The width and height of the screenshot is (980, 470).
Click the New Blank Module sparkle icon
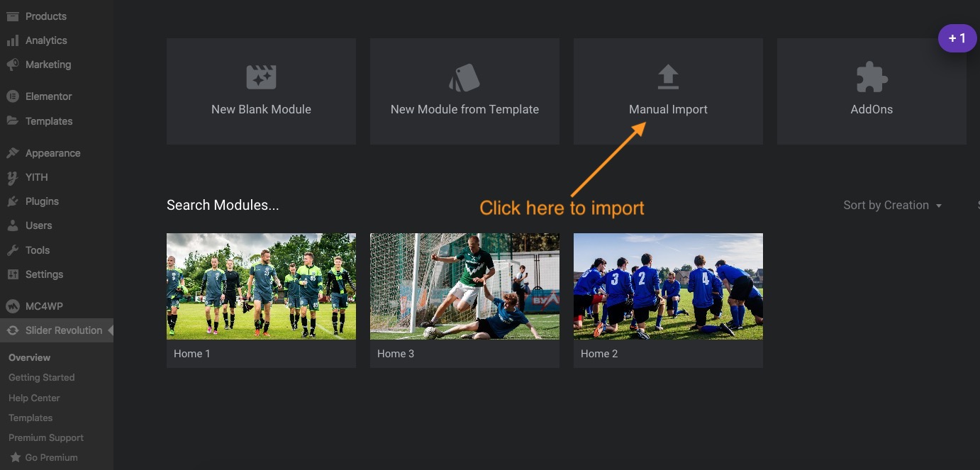(x=261, y=77)
